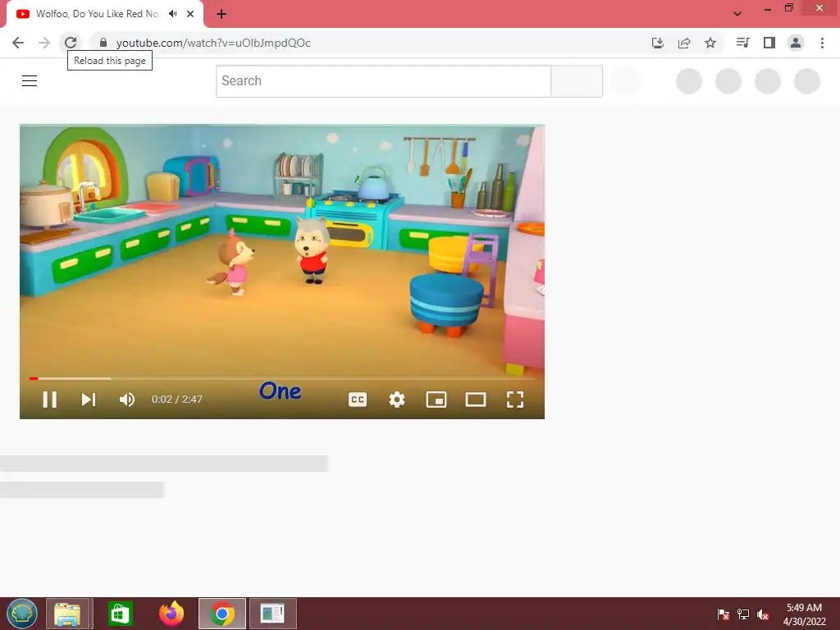Viewport: 840px width, 630px height.
Task: Open a new browser tab
Action: pos(221,14)
